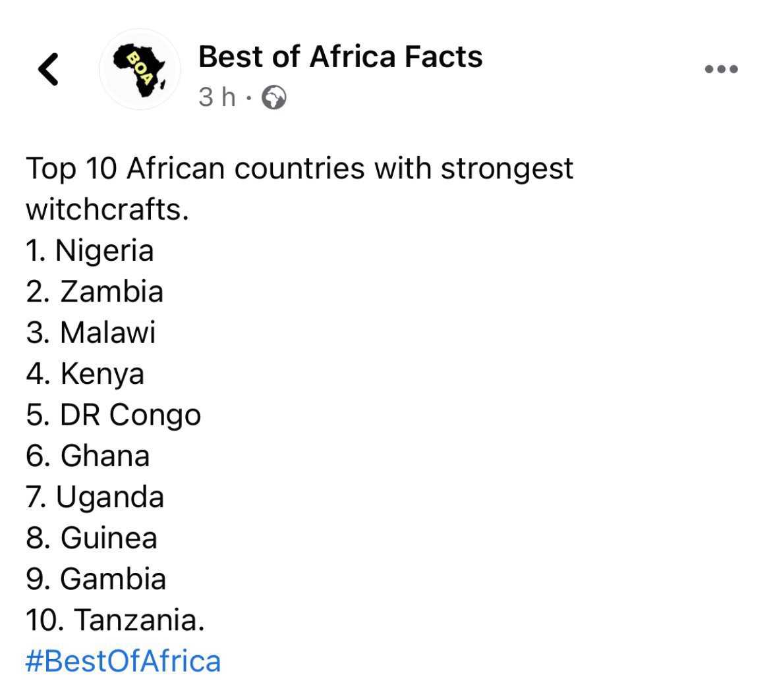Screen dimensions: 771x700
Task: Select the line 8. Guinea
Action: coord(92,538)
